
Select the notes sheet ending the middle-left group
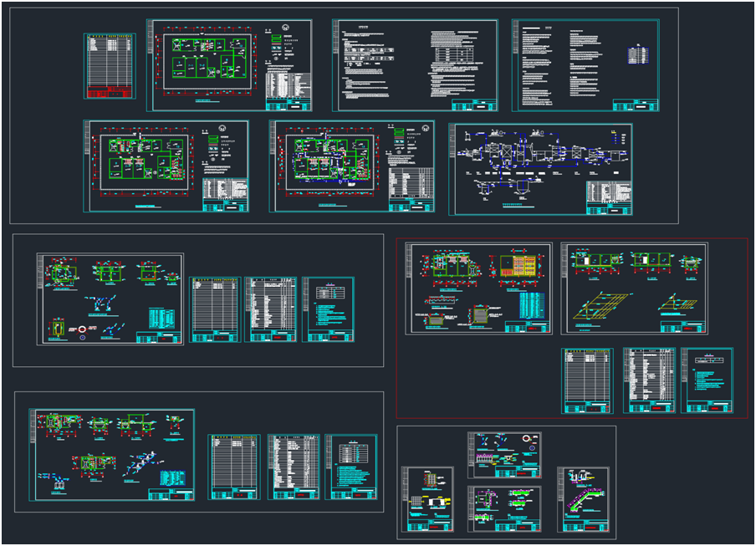[x=328, y=309]
